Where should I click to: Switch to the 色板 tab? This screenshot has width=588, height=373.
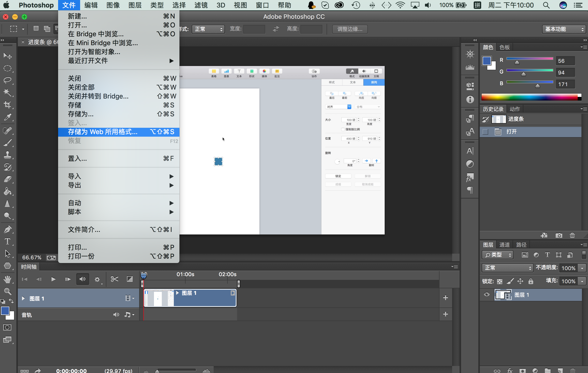505,47
